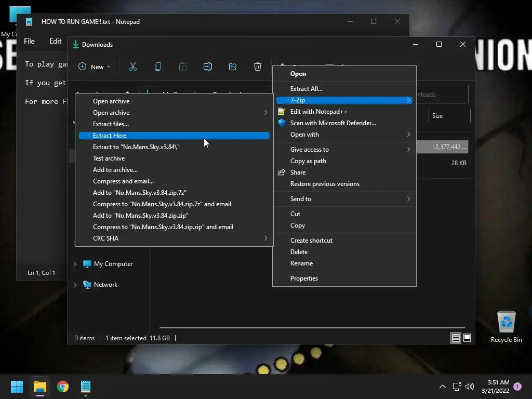
Task: Click the Paste clipboard icon in toolbar
Action: [182, 66]
